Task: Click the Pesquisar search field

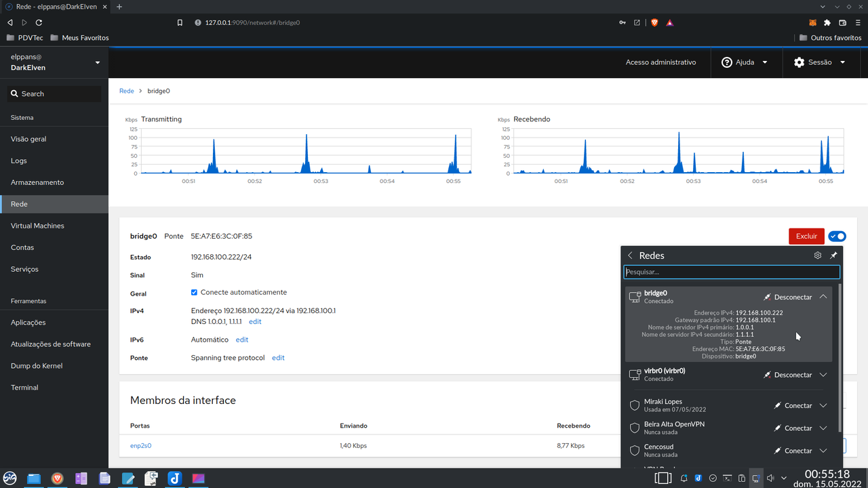Action: [732, 272]
